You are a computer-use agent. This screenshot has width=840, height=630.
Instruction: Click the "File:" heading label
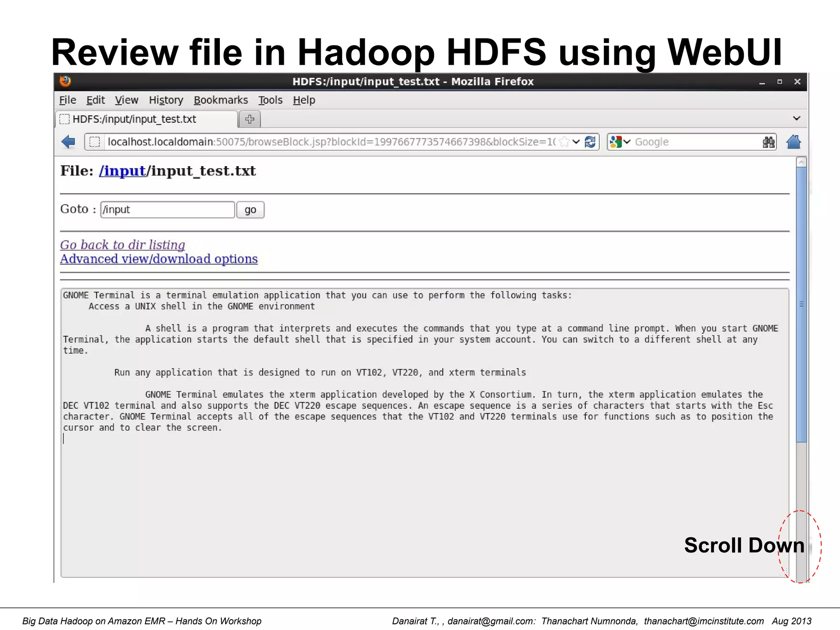point(77,171)
